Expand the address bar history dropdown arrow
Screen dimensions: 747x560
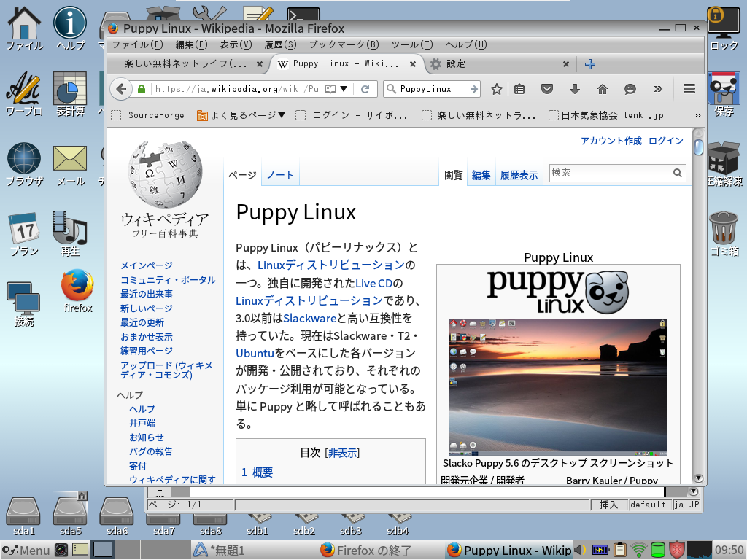344,89
